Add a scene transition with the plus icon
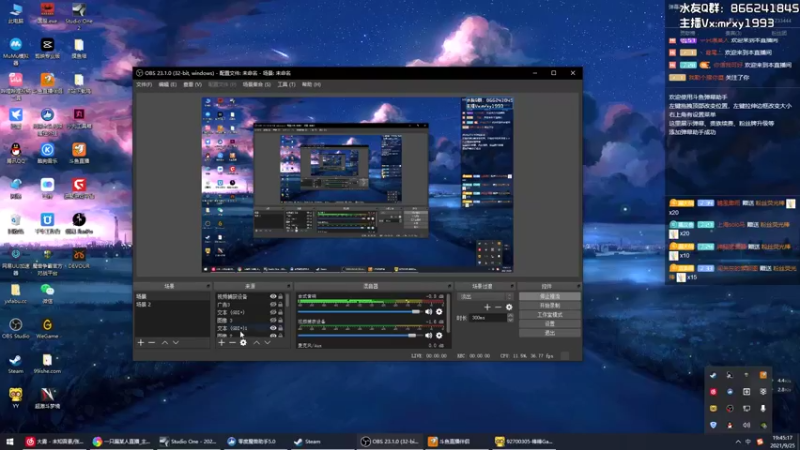 (487, 307)
